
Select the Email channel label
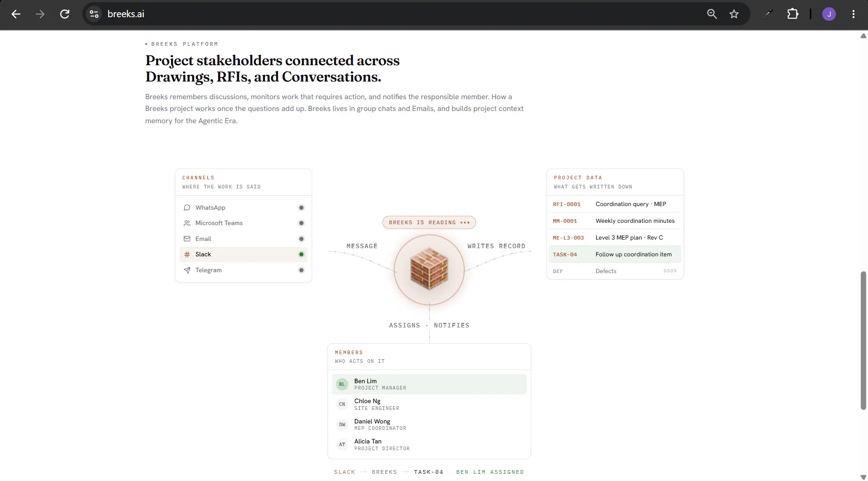pos(203,239)
